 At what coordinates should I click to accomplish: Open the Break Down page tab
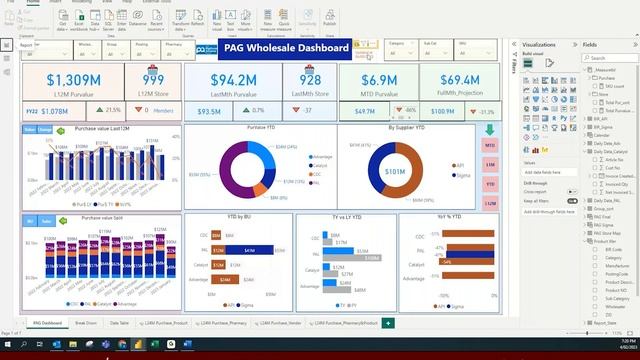86,323
